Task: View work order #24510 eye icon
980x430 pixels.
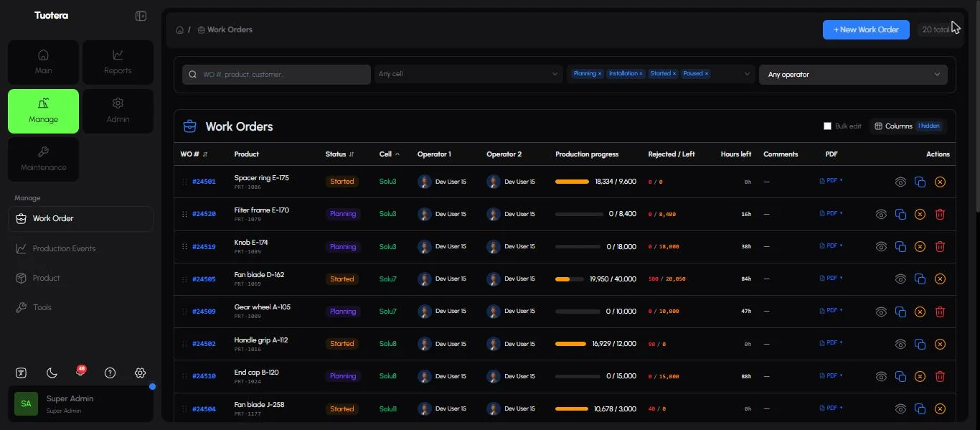Action: click(x=881, y=376)
